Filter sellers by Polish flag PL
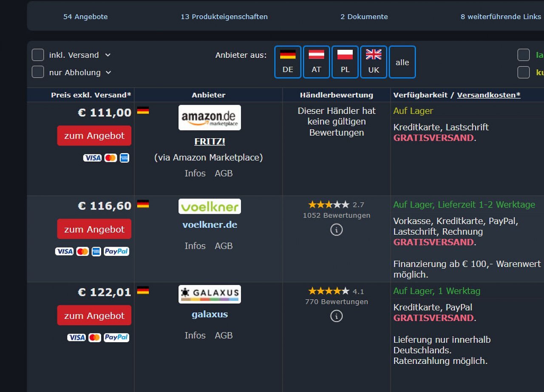This screenshot has width=544, height=392. point(345,62)
